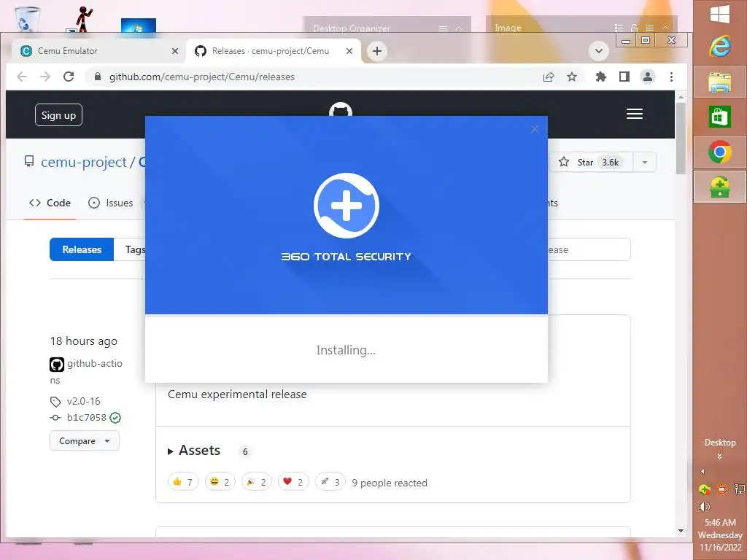747x560 pixels.
Task: Toggle lock on Image fence
Action: tap(634, 28)
